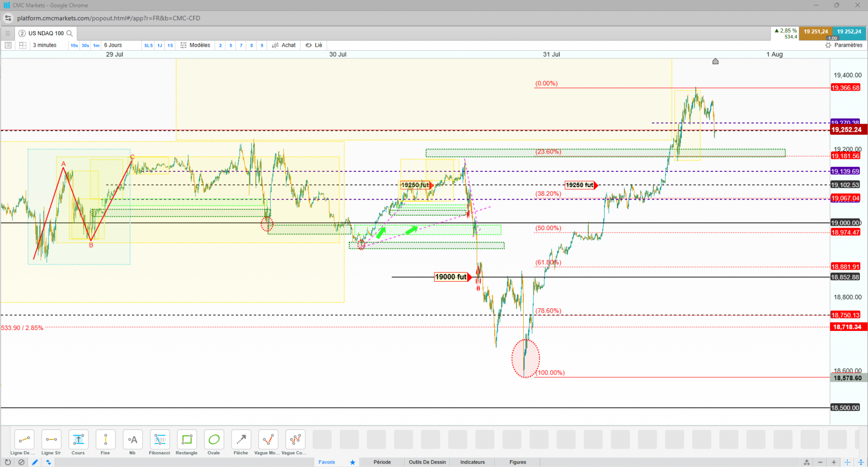
Task: Click the 18,578.60 price level label
Action: [x=848, y=378]
